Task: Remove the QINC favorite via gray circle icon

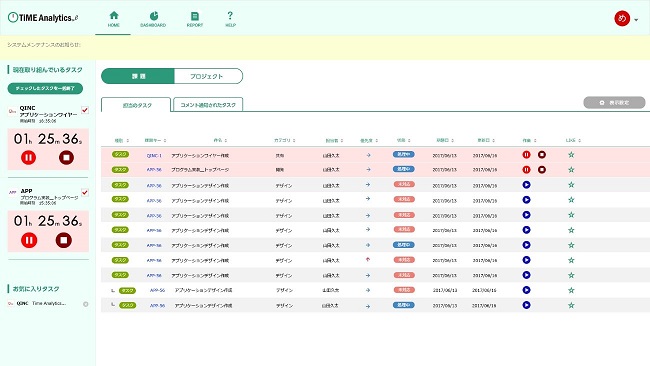Action: point(85,304)
